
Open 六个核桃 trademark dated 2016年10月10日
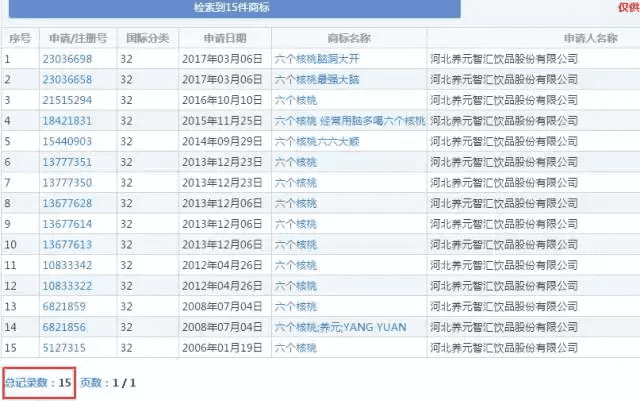[296, 100]
